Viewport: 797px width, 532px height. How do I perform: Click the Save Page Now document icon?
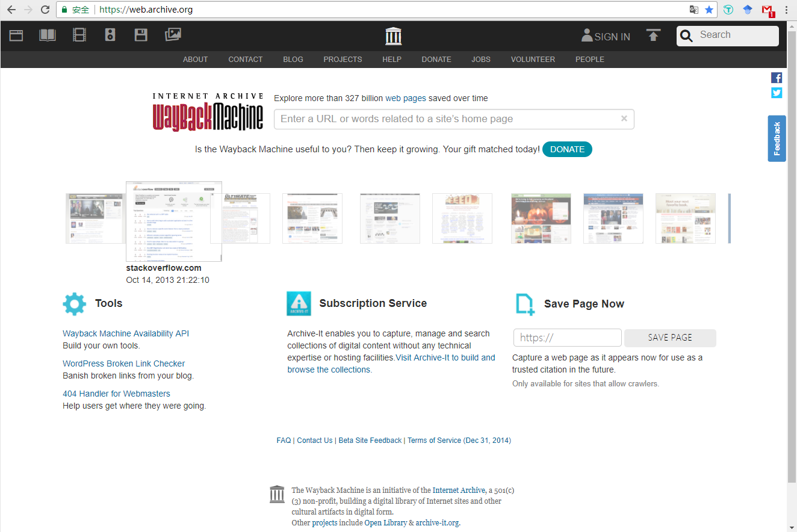pos(525,305)
